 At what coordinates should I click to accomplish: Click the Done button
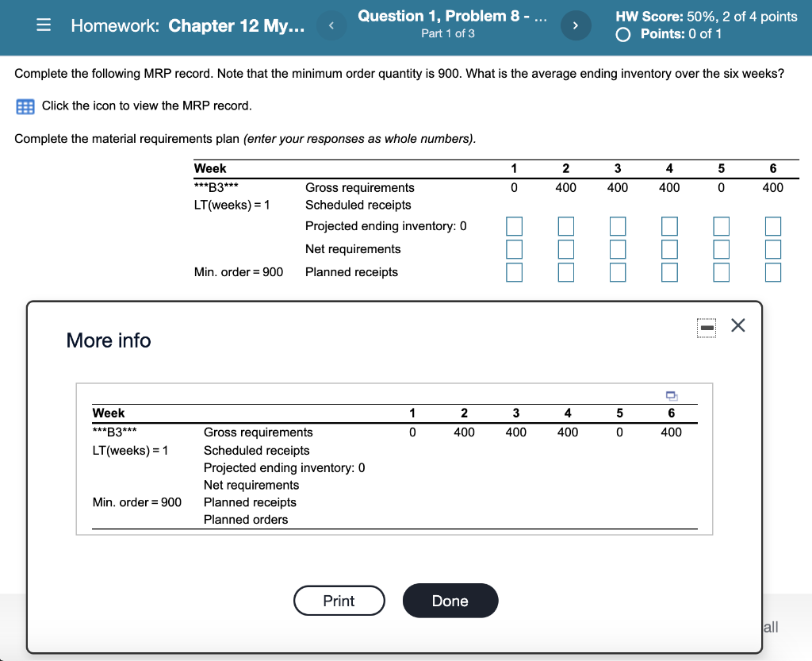click(x=450, y=601)
